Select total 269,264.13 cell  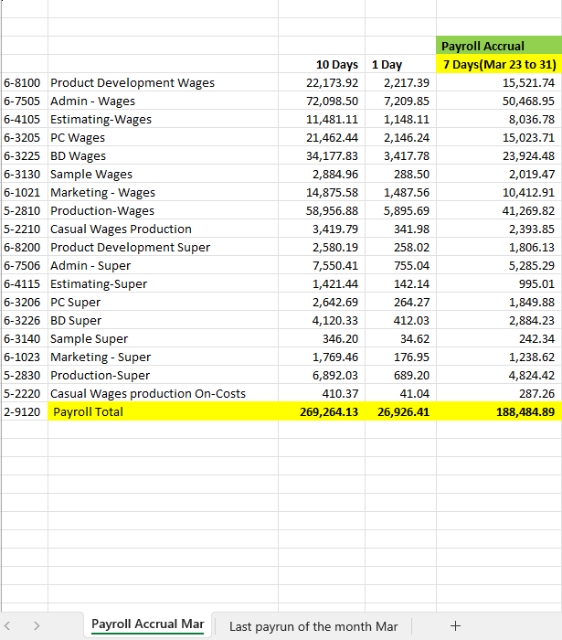[x=322, y=411]
